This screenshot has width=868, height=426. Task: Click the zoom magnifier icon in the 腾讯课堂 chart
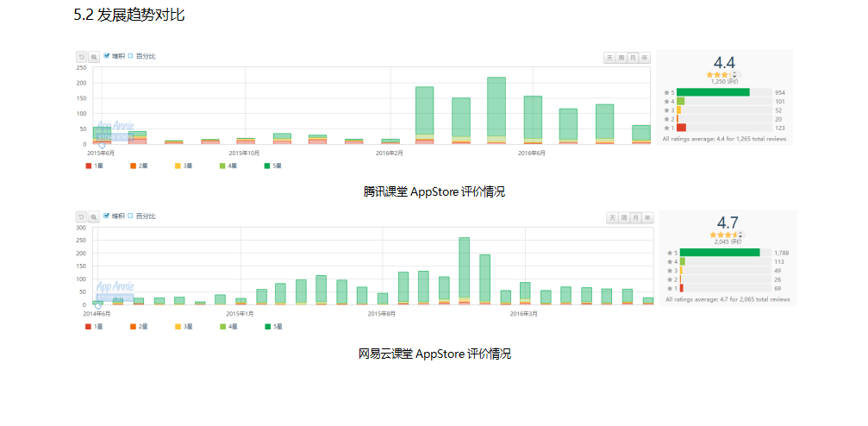[94, 57]
